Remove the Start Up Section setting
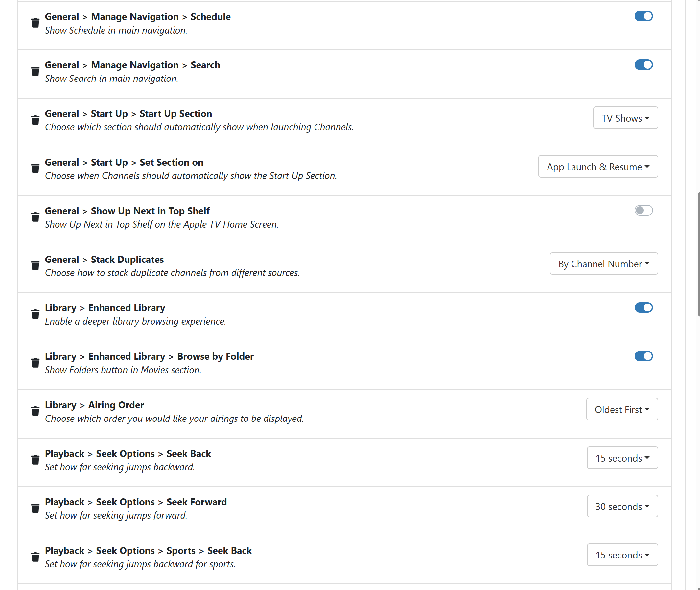This screenshot has height=590, width=700. [35, 120]
